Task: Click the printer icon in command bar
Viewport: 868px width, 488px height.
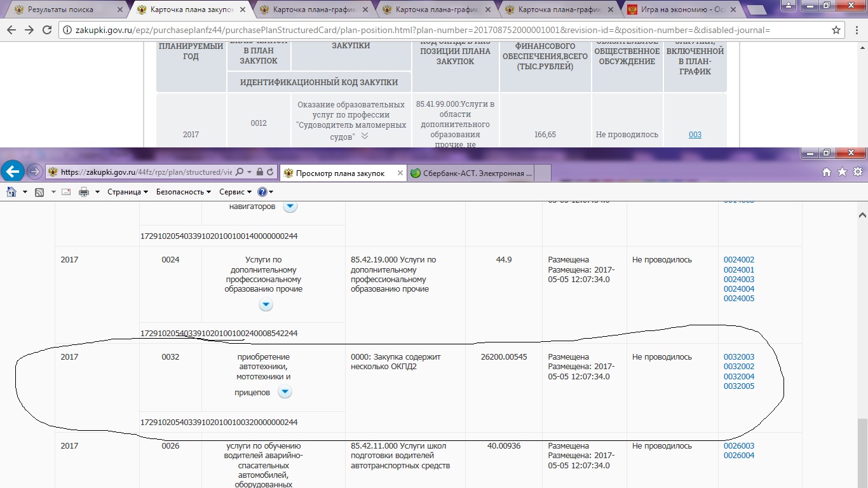Action: click(83, 192)
